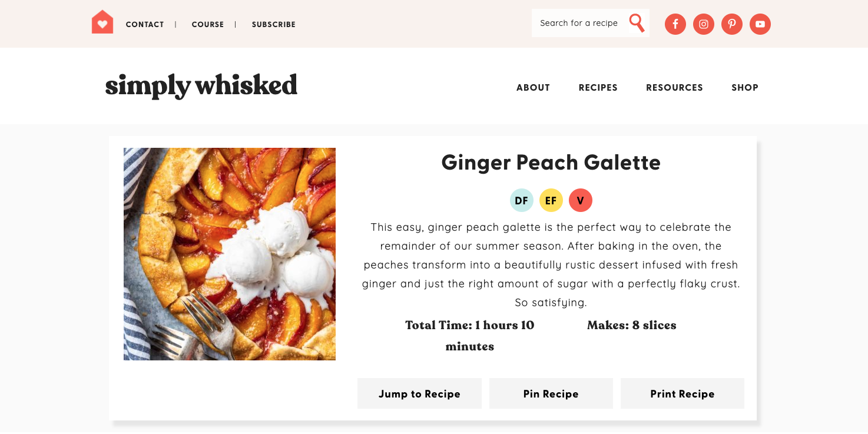Open the YouTube social icon

(x=760, y=24)
